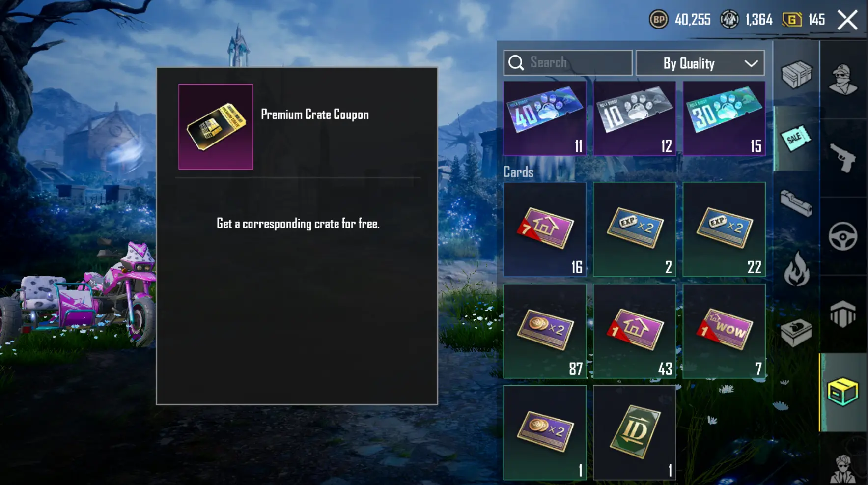This screenshot has width=868, height=485.
Task: Close the inventory with the X button
Action: coord(847,20)
